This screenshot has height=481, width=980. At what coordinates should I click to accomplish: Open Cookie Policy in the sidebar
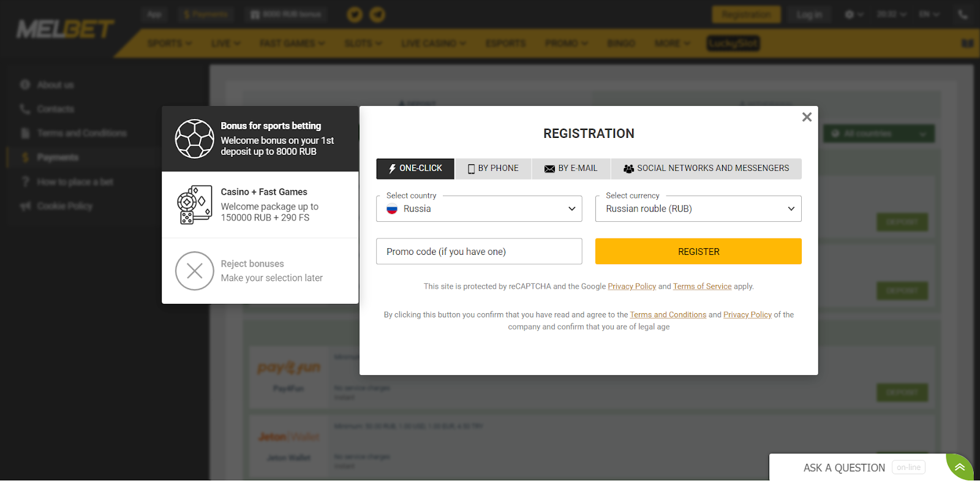(64, 206)
